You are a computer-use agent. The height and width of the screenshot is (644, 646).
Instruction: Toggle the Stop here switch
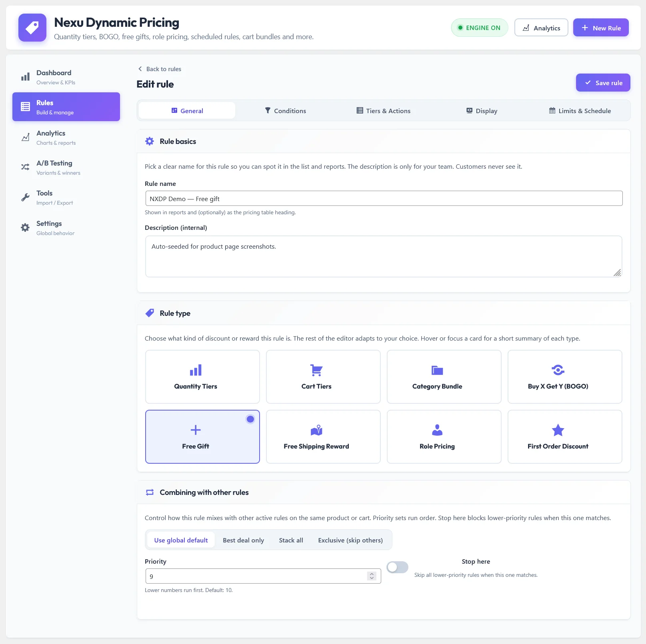coord(397,567)
